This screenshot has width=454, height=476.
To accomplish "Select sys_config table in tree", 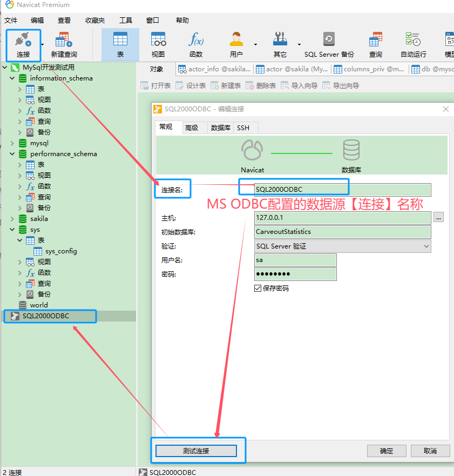I will click(x=61, y=251).
